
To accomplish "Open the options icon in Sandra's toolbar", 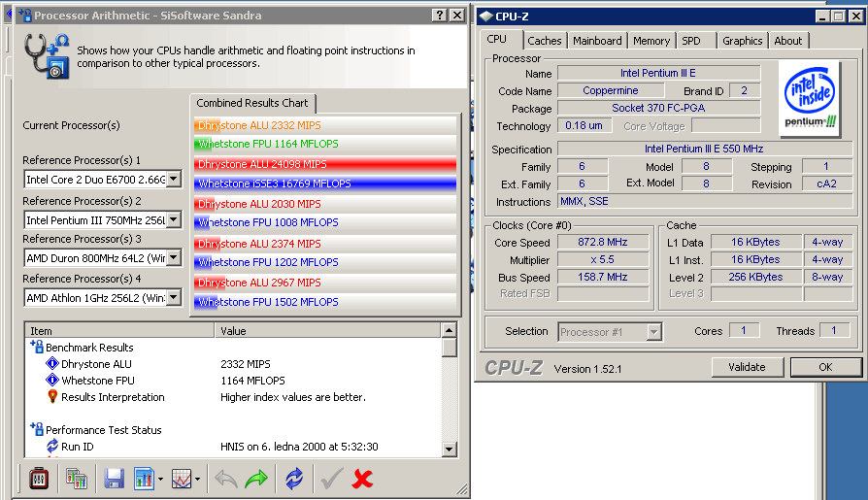I will (39, 478).
